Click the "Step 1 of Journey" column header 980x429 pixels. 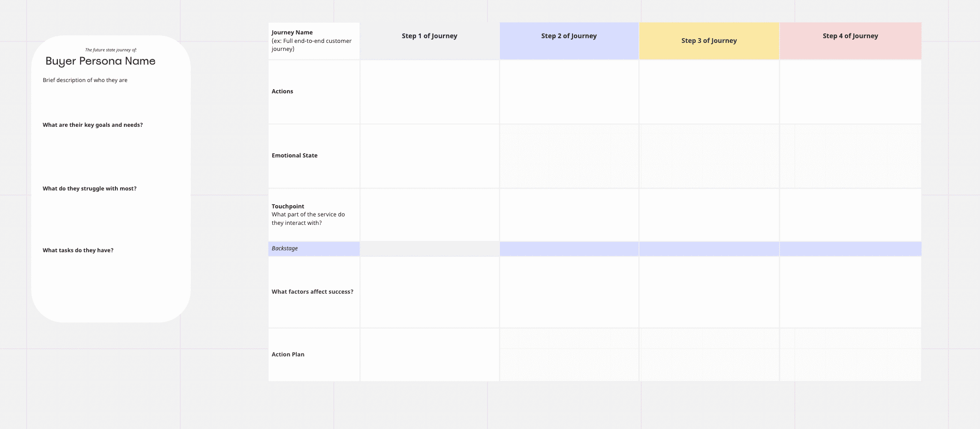tap(429, 41)
